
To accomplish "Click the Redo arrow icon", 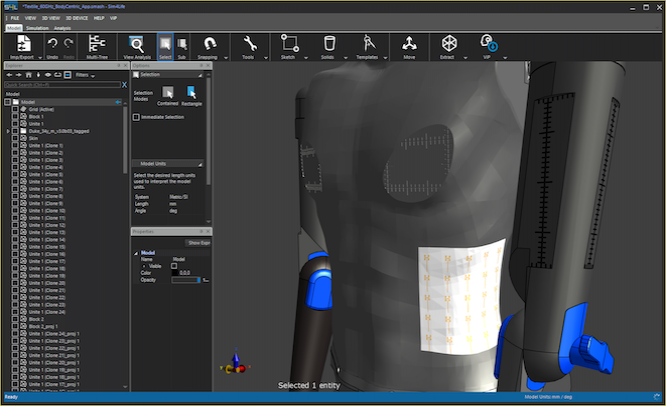I will point(68,44).
